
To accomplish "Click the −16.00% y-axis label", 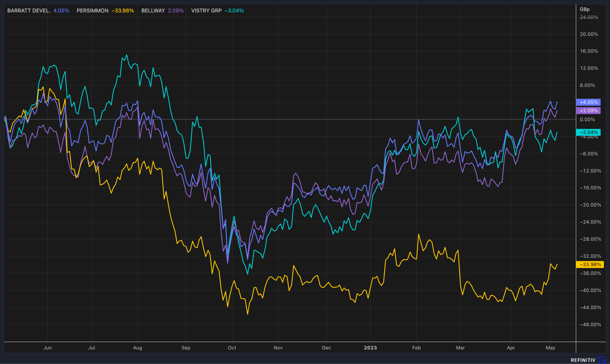I will pos(590,188).
